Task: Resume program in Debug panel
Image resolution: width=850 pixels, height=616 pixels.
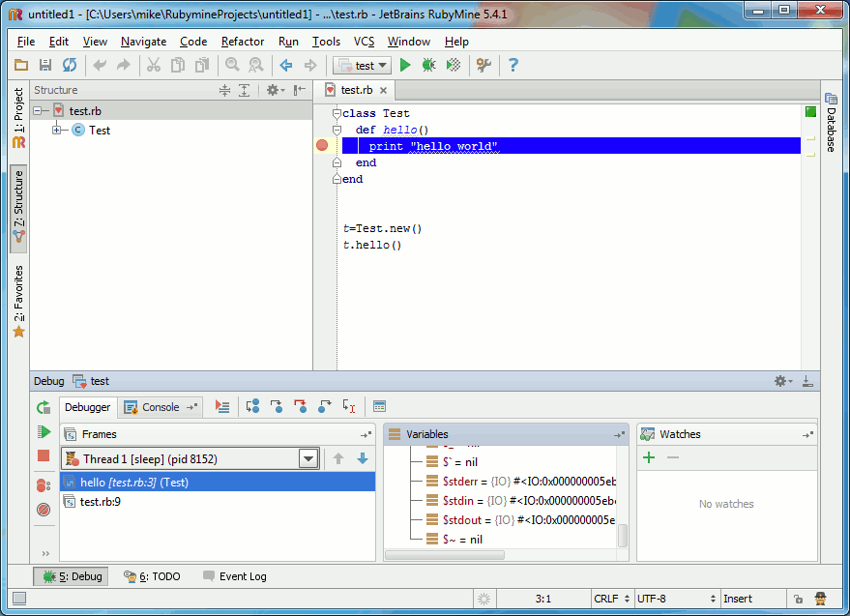Action: click(x=44, y=431)
